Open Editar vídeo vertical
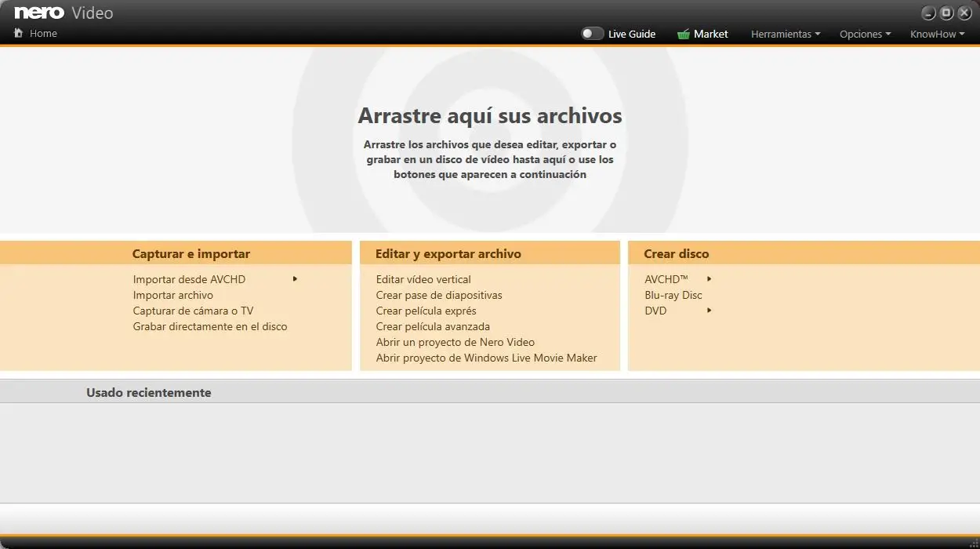The height and width of the screenshot is (549, 980). [x=423, y=279]
